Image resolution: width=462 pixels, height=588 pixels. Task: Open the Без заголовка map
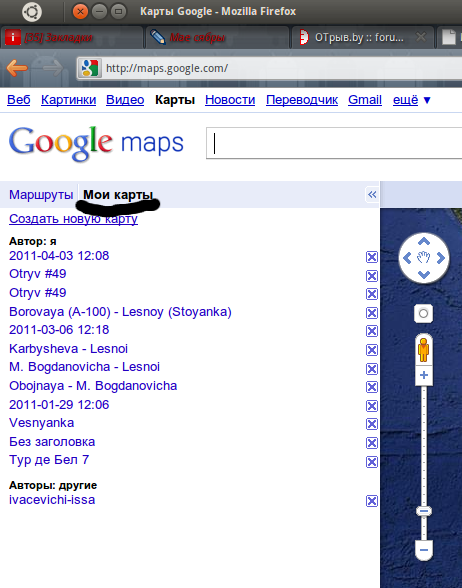pyautogui.click(x=52, y=442)
